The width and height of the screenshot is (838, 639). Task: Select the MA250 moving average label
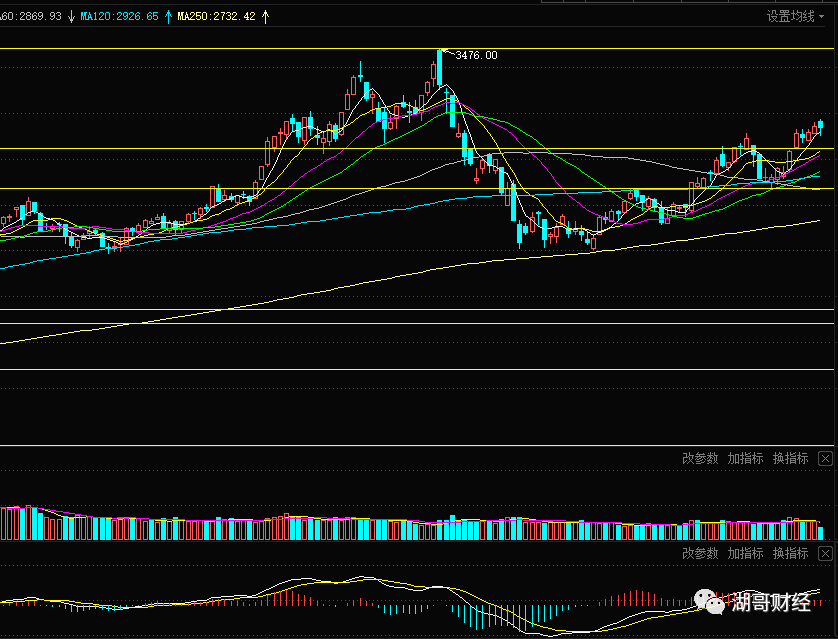(216, 17)
